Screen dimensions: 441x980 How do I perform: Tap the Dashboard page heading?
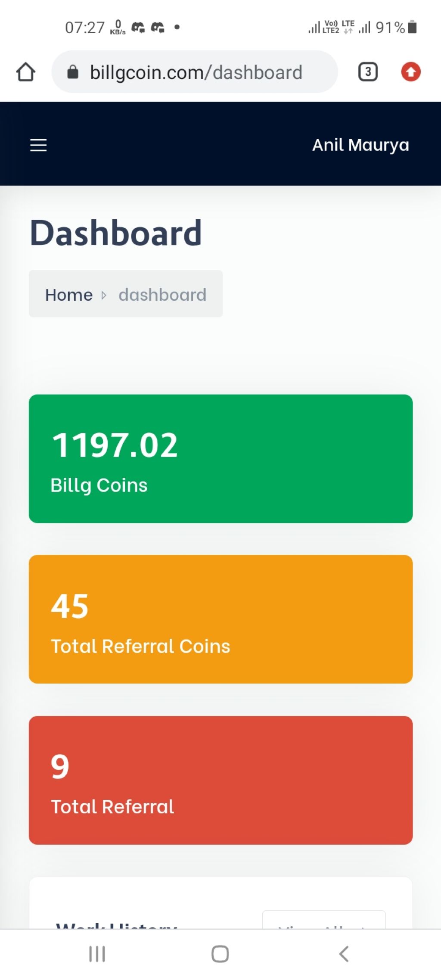click(116, 233)
